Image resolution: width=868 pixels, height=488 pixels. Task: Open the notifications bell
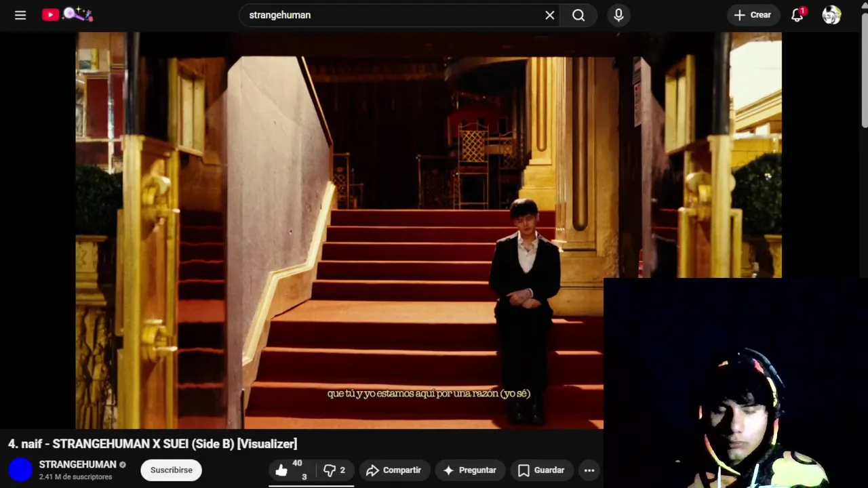797,15
